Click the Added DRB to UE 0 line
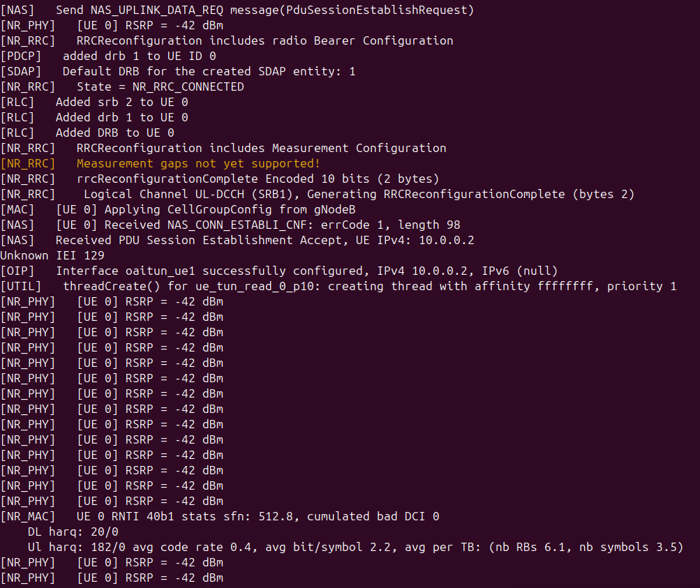 tap(87, 133)
